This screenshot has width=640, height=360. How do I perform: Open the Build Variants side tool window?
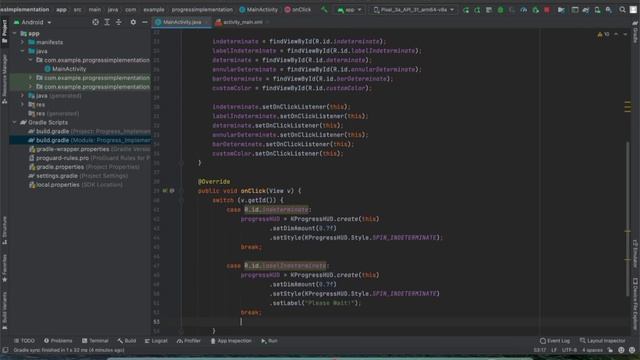4,311
